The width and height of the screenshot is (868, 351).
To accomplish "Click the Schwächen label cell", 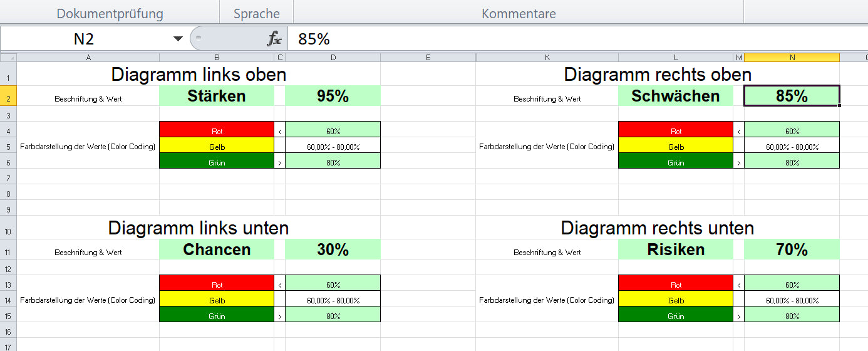I will pos(675,96).
